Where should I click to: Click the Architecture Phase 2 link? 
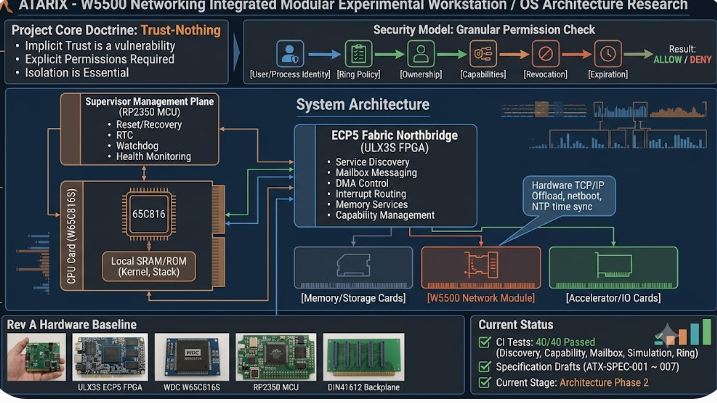(604, 382)
